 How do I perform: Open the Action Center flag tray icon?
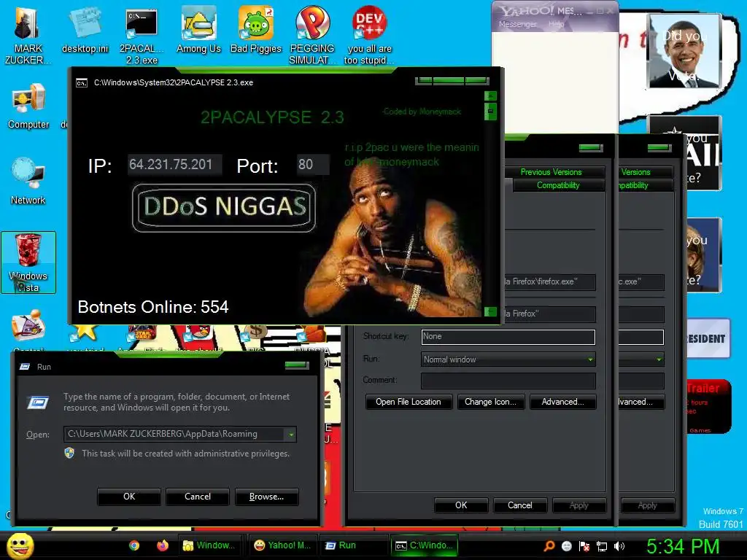(x=584, y=545)
